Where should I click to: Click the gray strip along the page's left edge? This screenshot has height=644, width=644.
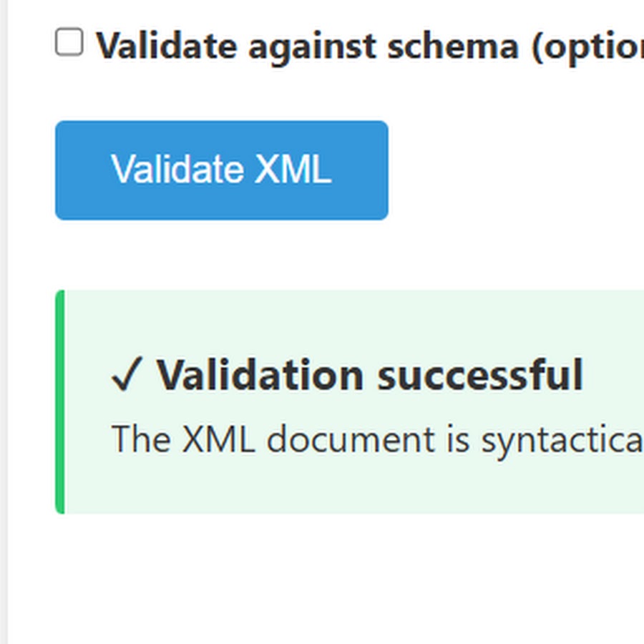pos(4,322)
